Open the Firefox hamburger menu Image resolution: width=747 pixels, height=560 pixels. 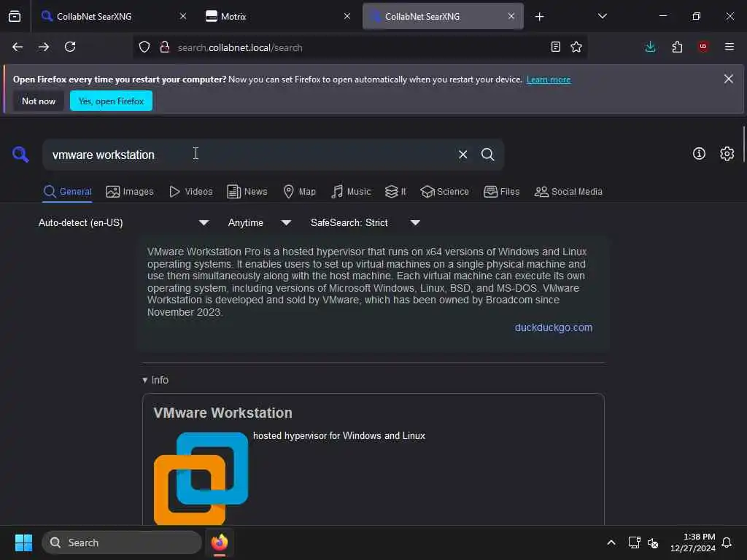tap(729, 47)
